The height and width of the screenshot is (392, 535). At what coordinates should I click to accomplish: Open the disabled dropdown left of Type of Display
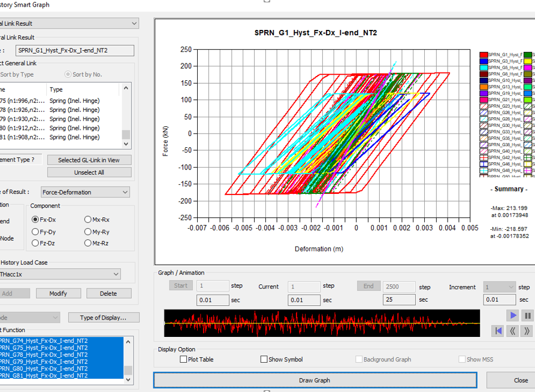tap(30, 318)
